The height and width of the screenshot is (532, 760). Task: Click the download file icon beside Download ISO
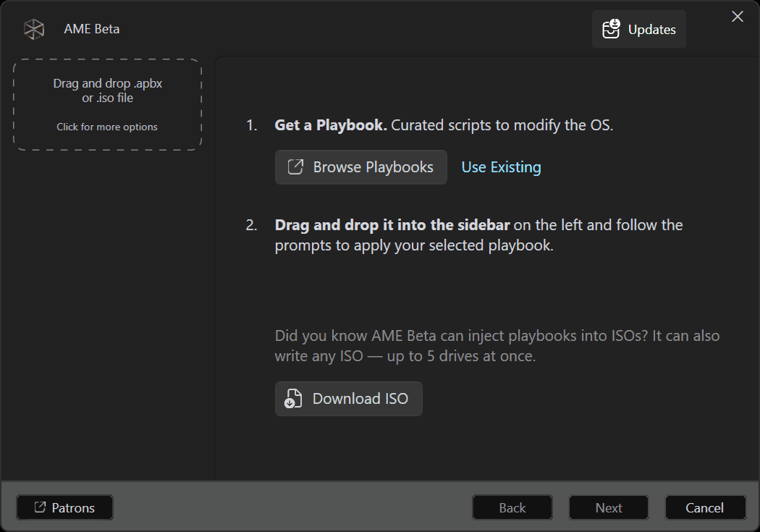(293, 399)
